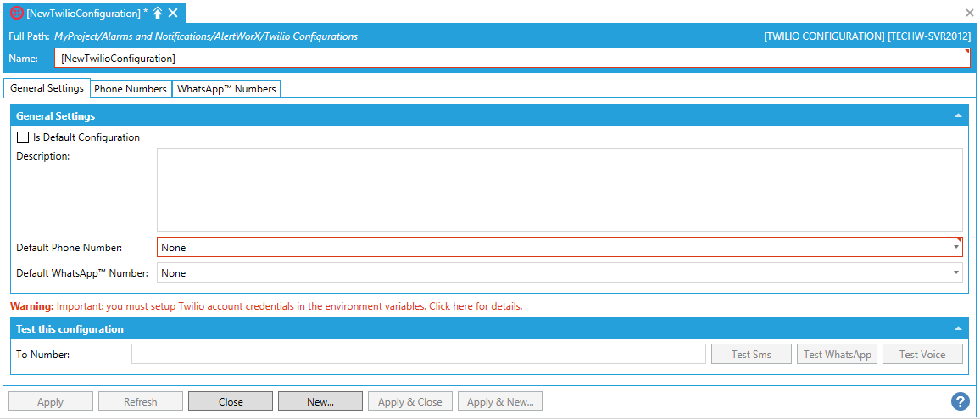Collapse the Test this configuration section
The image size is (980, 420).
coord(958,328)
